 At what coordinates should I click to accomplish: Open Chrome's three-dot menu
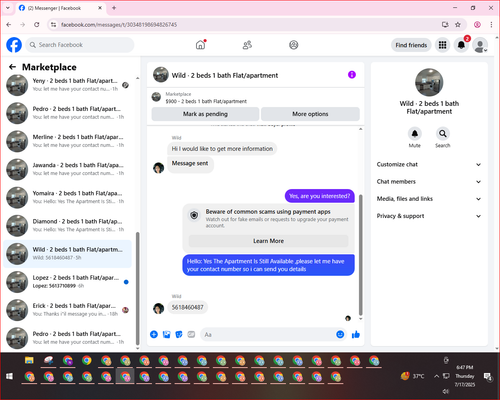[491, 24]
